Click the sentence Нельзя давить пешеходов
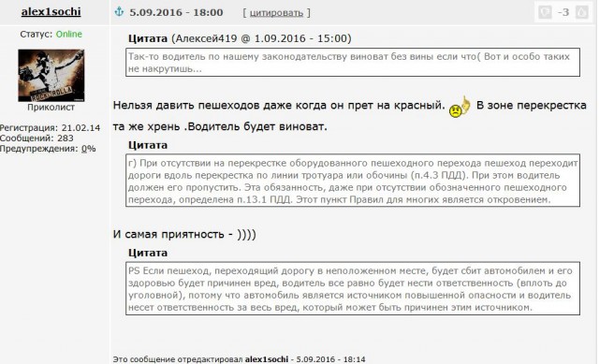This screenshot has width=599, height=364. point(279,106)
